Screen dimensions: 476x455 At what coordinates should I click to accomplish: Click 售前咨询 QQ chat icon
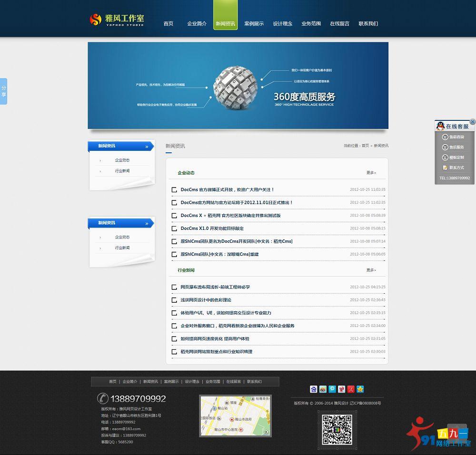[445, 137]
